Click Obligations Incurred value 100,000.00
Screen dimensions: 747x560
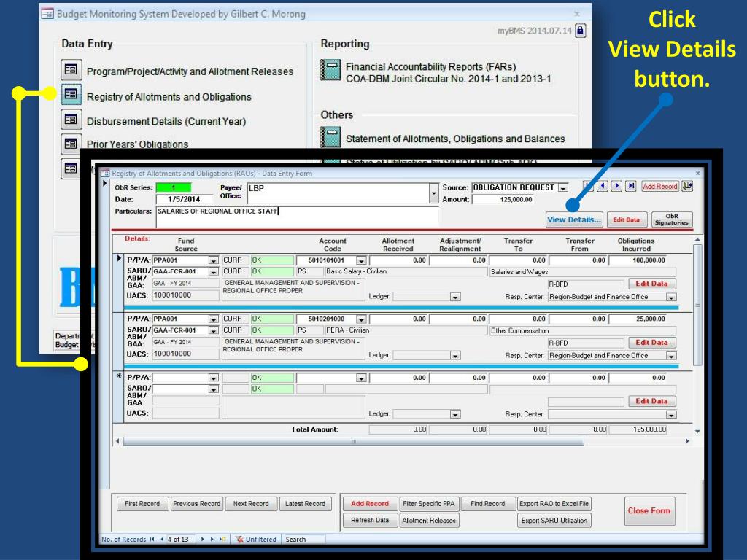(638, 260)
